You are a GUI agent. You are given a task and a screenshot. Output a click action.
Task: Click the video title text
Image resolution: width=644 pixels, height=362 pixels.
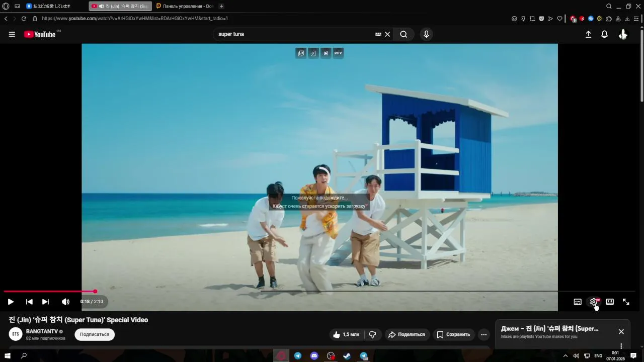(78, 320)
